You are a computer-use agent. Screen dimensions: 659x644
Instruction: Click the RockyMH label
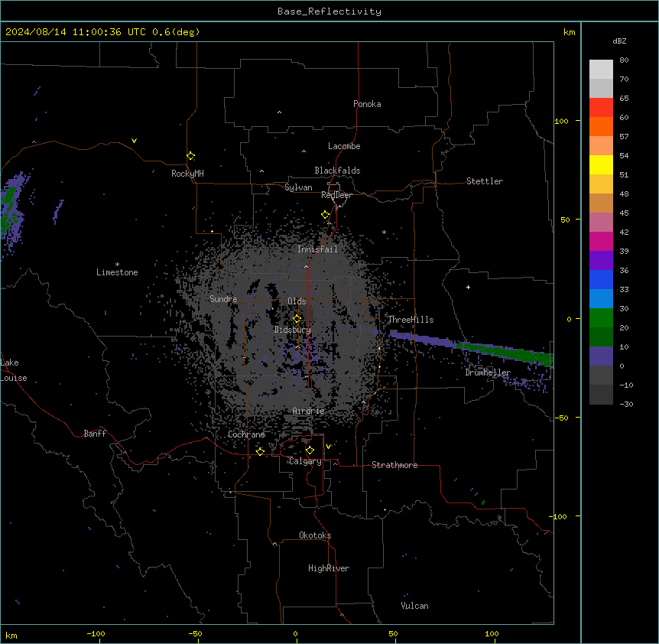[187, 174]
